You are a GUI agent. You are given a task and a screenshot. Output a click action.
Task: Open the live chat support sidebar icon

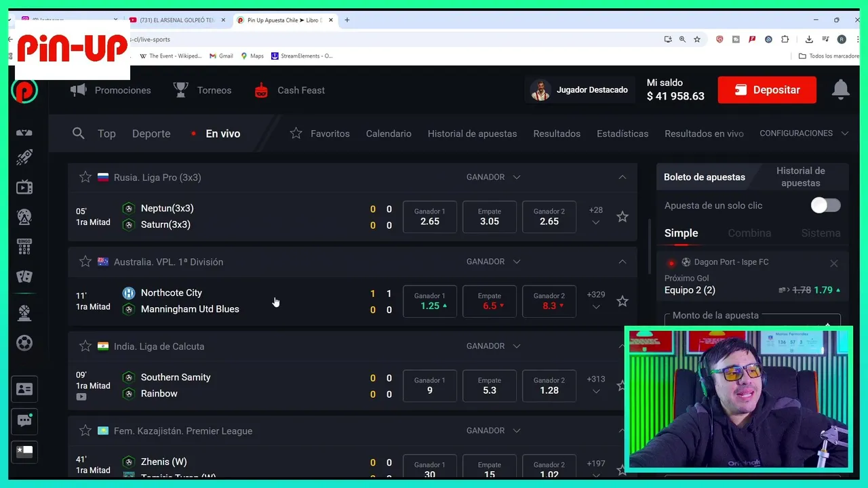coord(24,420)
